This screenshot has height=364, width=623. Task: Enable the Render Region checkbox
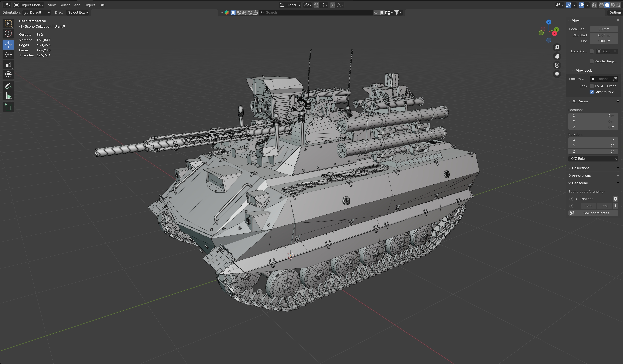coord(592,61)
